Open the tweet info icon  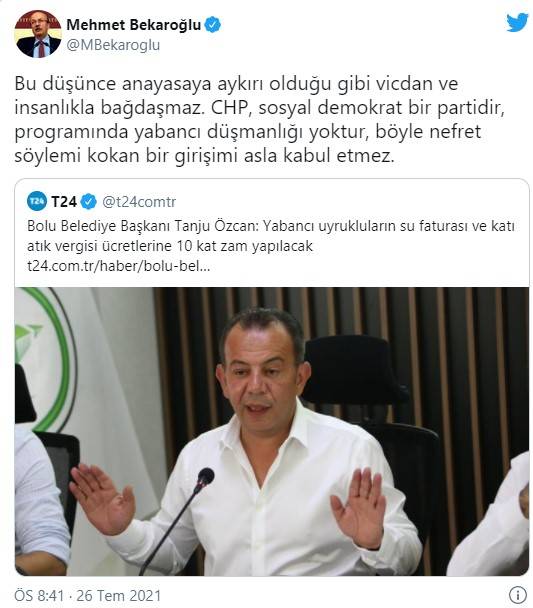[517, 594]
